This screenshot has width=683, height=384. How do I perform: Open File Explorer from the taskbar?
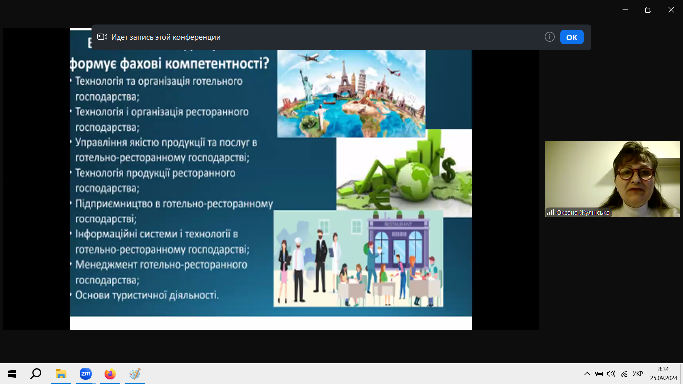(61, 374)
